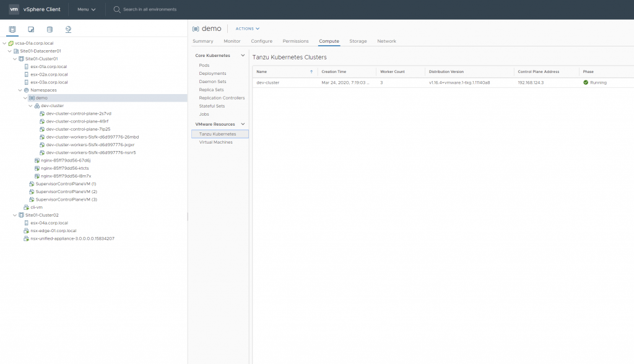The image size is (634, 364).
Task: Click the workers 26mbd VM icon
Action: 42,137
